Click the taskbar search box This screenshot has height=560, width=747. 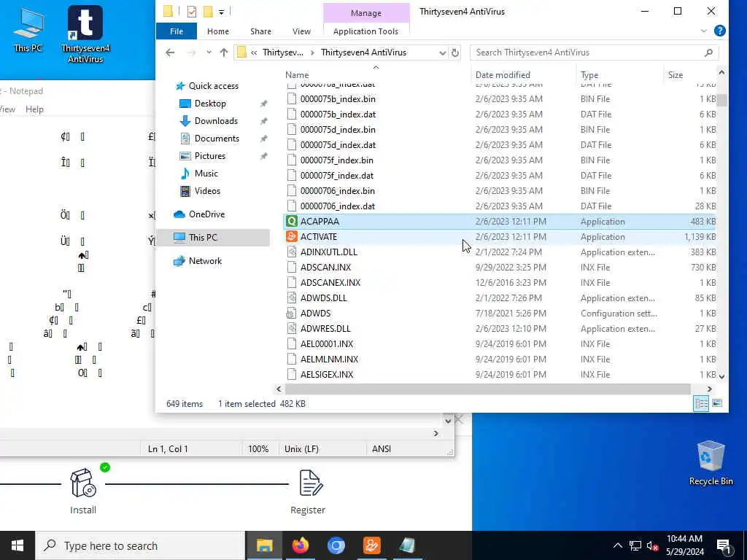[x=140, y=545]
